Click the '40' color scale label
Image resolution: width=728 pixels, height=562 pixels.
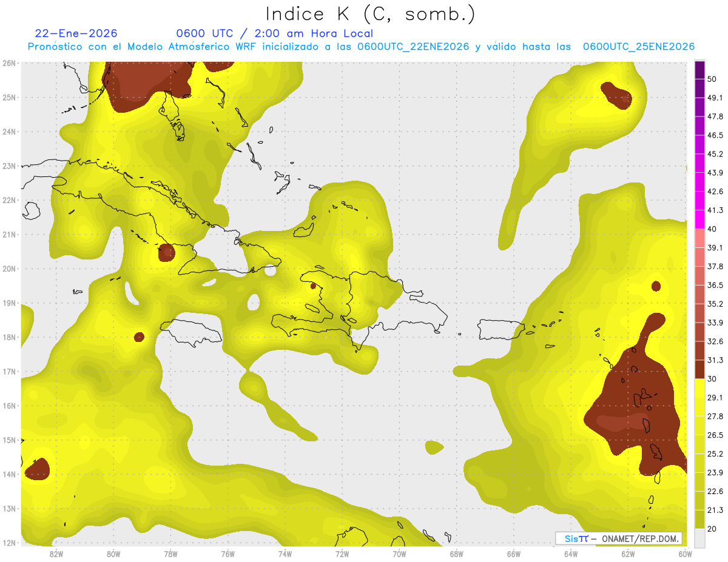712,229
